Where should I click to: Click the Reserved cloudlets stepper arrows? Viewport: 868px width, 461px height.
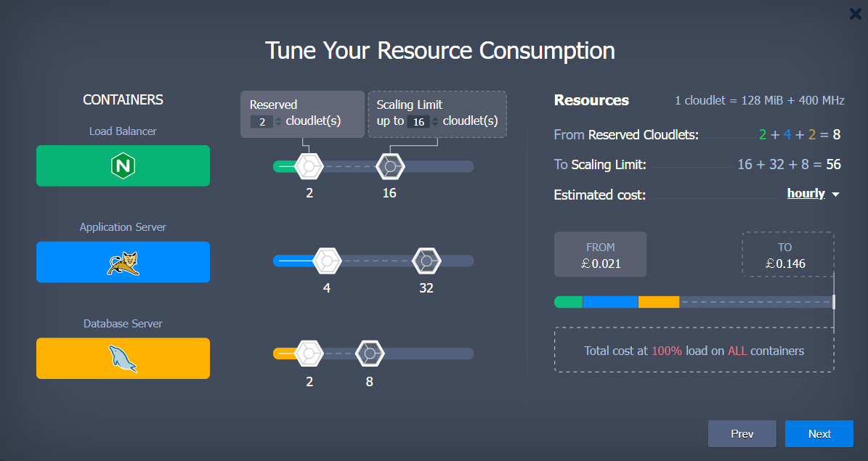pyautogui.click(x=278, y=121)
